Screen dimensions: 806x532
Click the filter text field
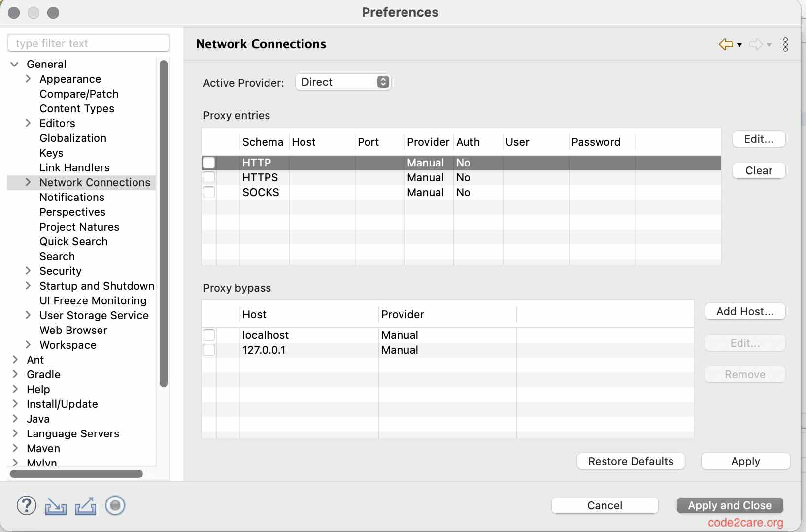click(88, 43)
